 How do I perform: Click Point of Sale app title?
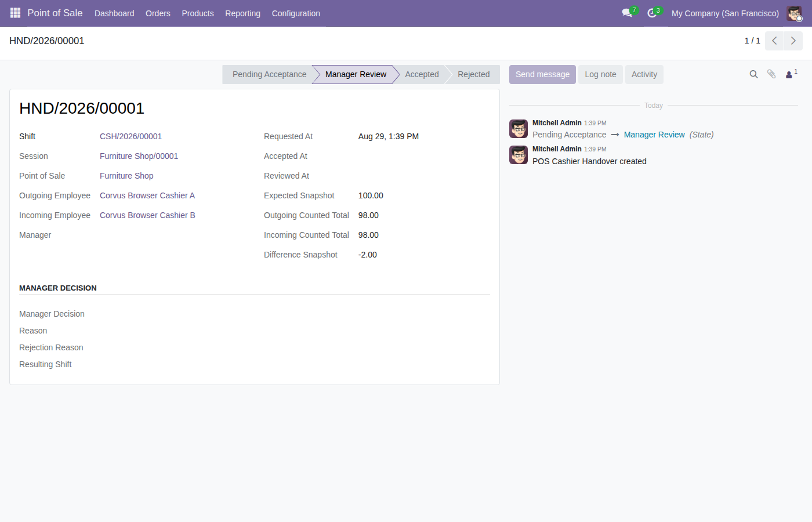[x=55, y=13]
